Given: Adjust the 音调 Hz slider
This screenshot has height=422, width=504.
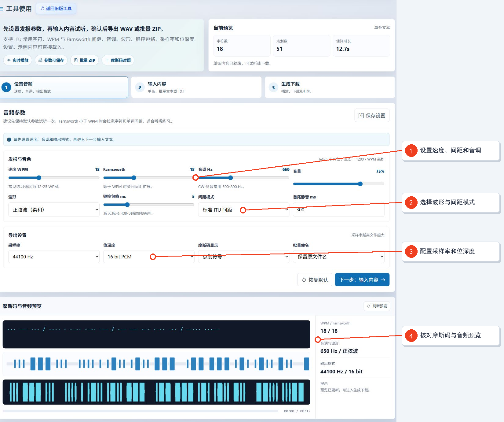Looking at the screenshot, I should coord(243,178).
